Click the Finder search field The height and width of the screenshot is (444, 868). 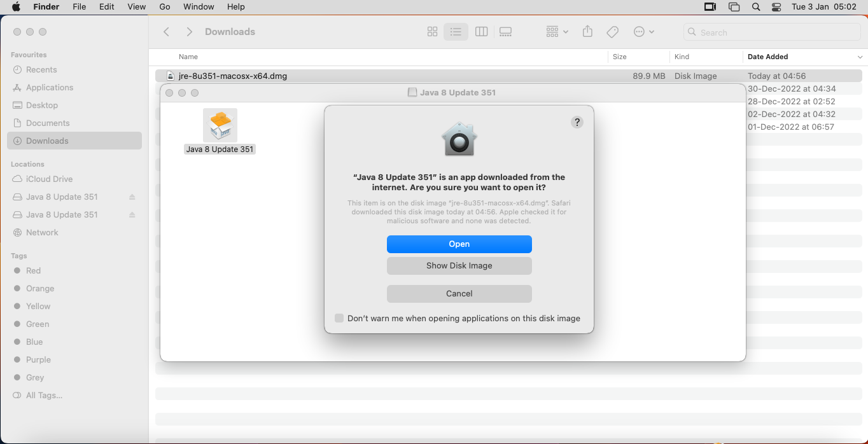point(771,32)
